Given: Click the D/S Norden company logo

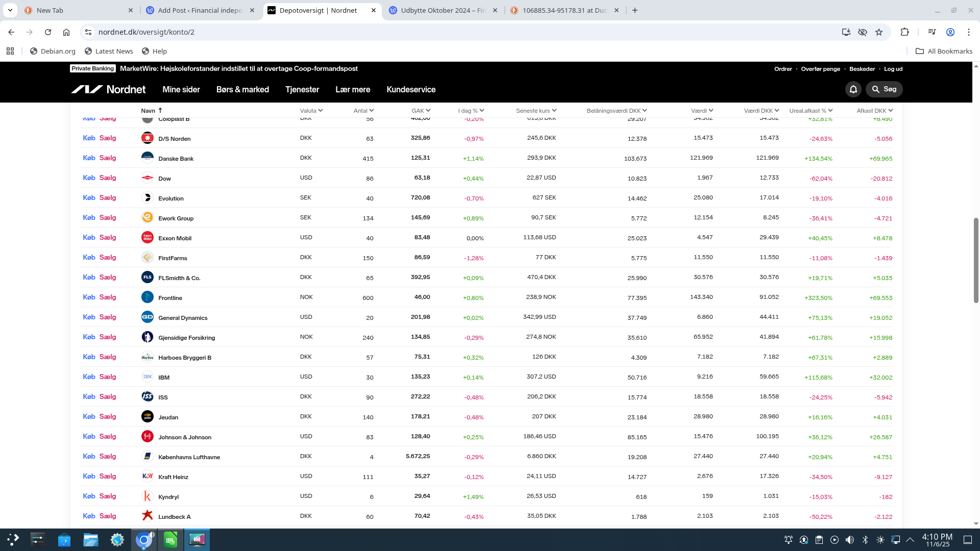Looking at the screenshot, I should tap(148, 138).
